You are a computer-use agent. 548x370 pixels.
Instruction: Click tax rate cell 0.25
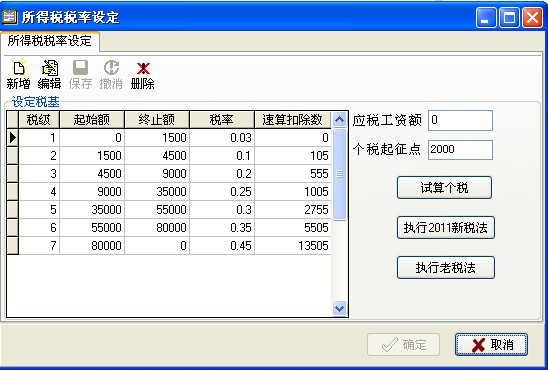[222, 191]
